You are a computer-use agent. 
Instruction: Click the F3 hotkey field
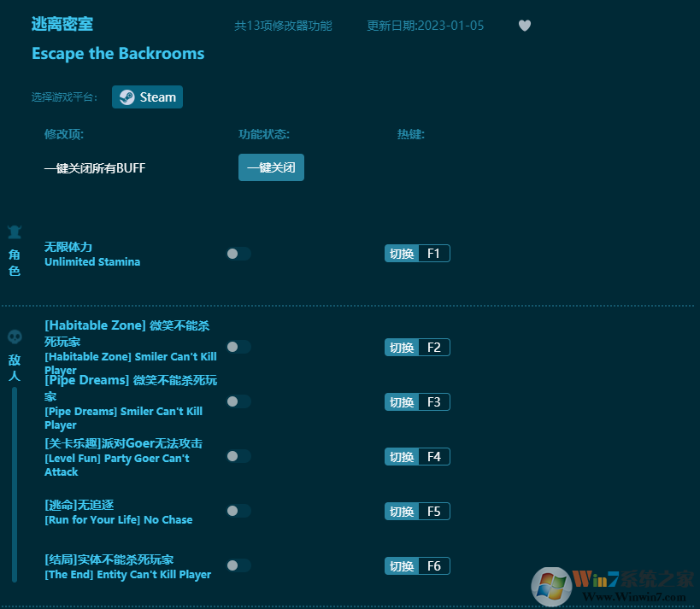click(433, 402)
